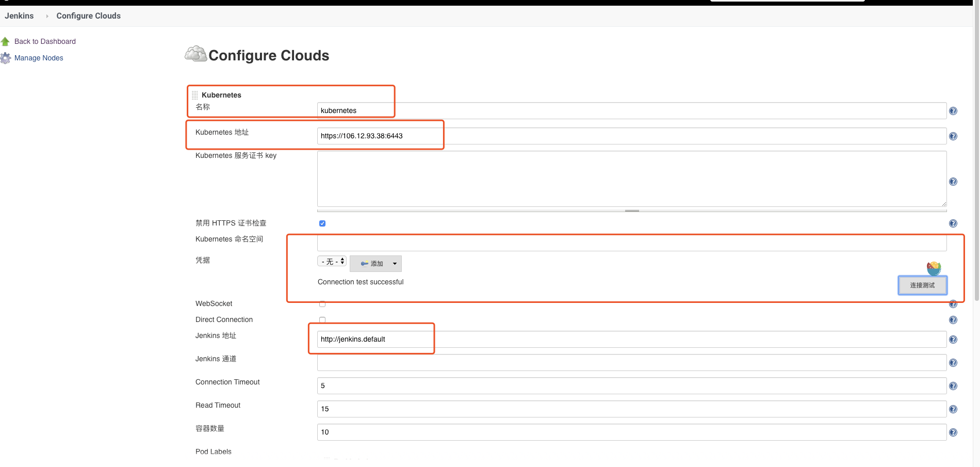The width and height of the screenshot is (980, 467).
Task: Go Back to Dashboard link
Action: (x=45, y=41)
